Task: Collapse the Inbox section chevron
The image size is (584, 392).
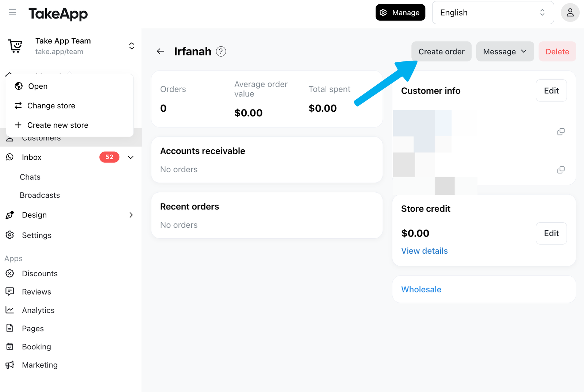Action: pos(131,157)
